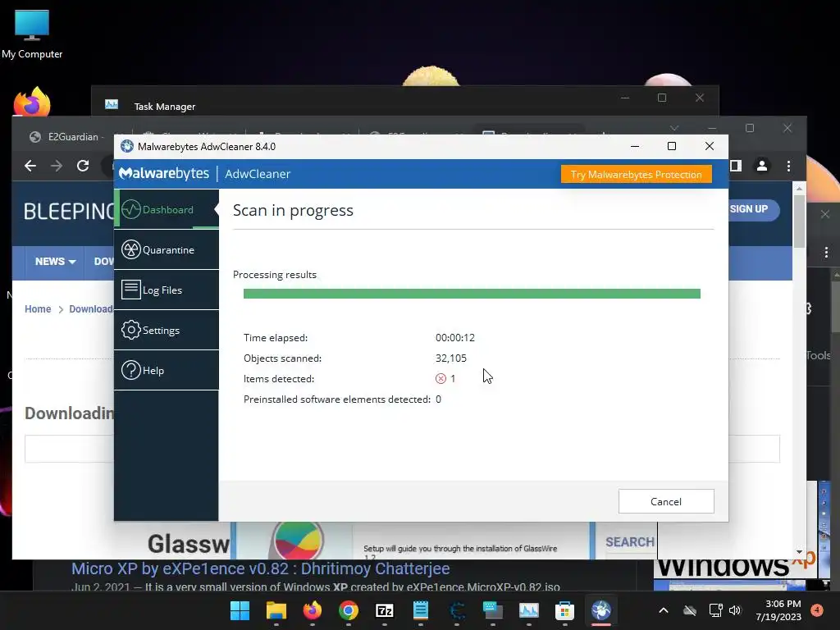Switch to Chrome on the taskbar

[348, 610]
